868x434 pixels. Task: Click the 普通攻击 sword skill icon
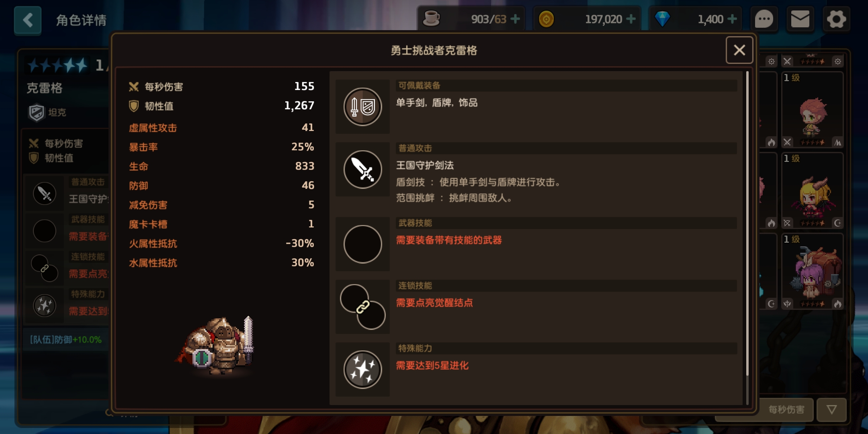tap(362, 169)
